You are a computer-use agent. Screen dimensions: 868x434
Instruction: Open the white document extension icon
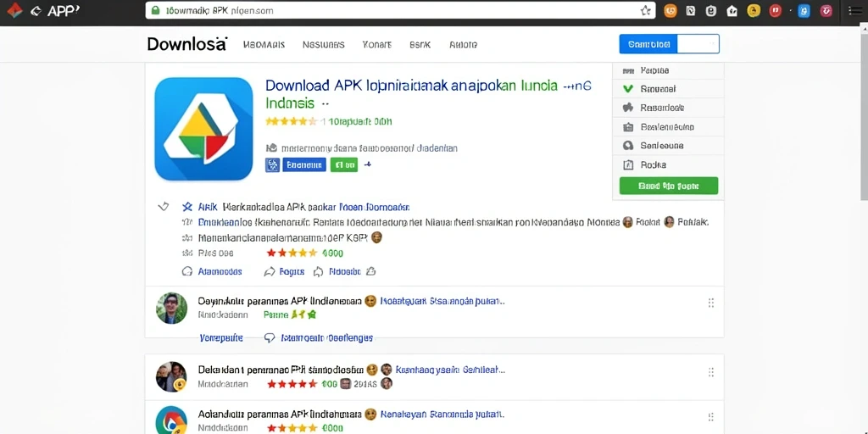click(x=690, y=10)
